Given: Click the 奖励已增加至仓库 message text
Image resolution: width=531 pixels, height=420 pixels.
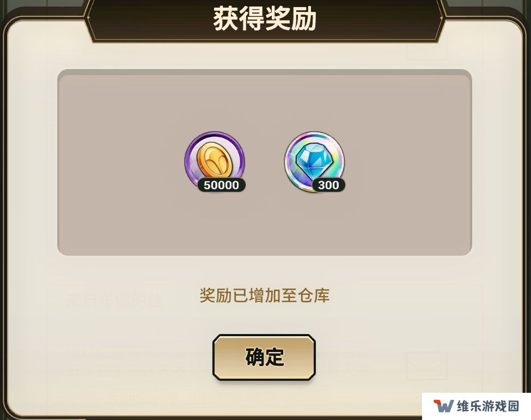Looking at the screenshot, I should coord(265,295).
